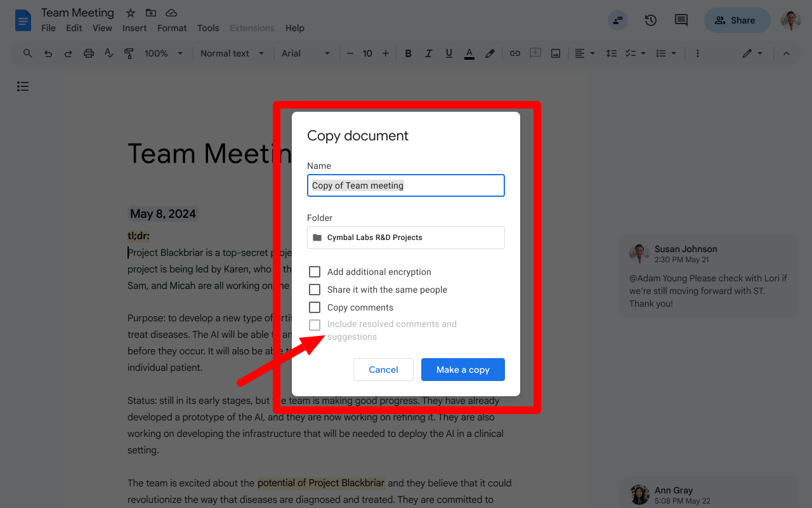This screenshot has height=508, width=812.
Task: Open the checklist dropdown
Action: (x=635, y=53)
